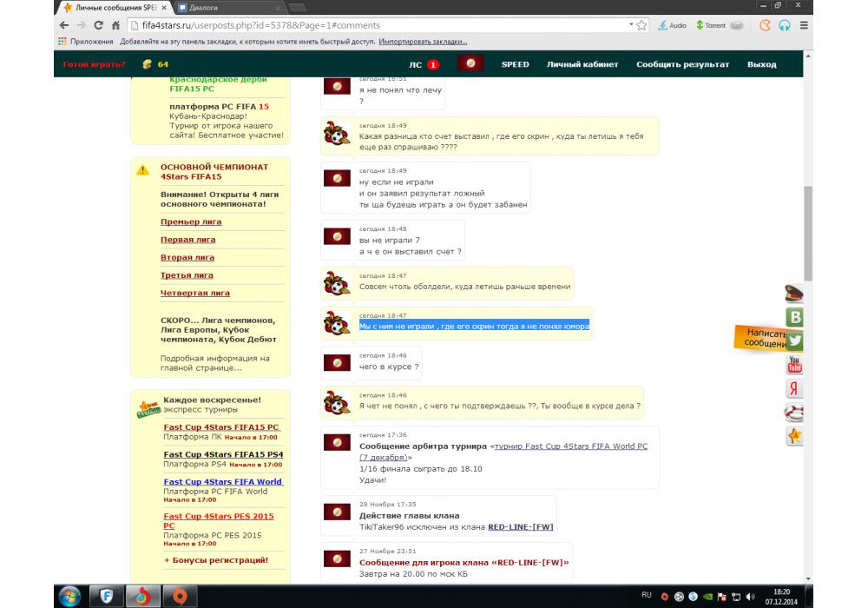Click the green Twitter bird icon
Viewport: 868px width, 608px height.
(x=794, y=340)
